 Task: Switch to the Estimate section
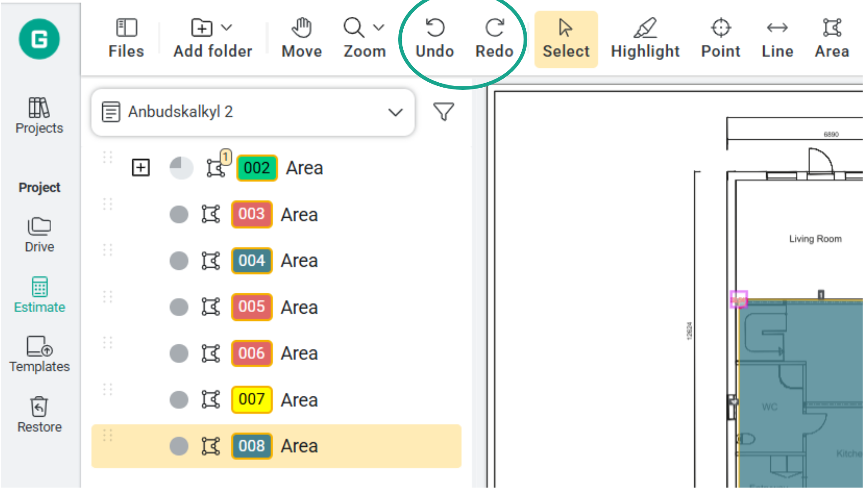[x=39, y=295]
